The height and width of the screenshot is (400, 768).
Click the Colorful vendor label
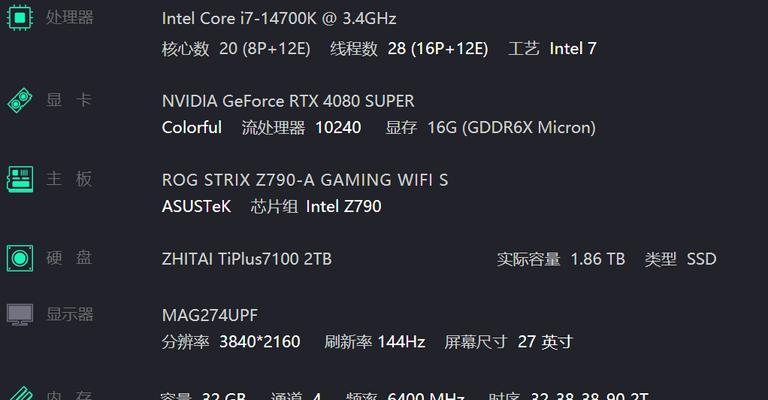tap(192, 127)
